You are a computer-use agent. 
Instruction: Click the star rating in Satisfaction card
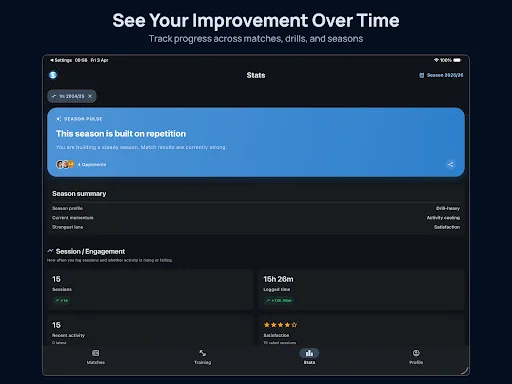(x=280, y=325)
